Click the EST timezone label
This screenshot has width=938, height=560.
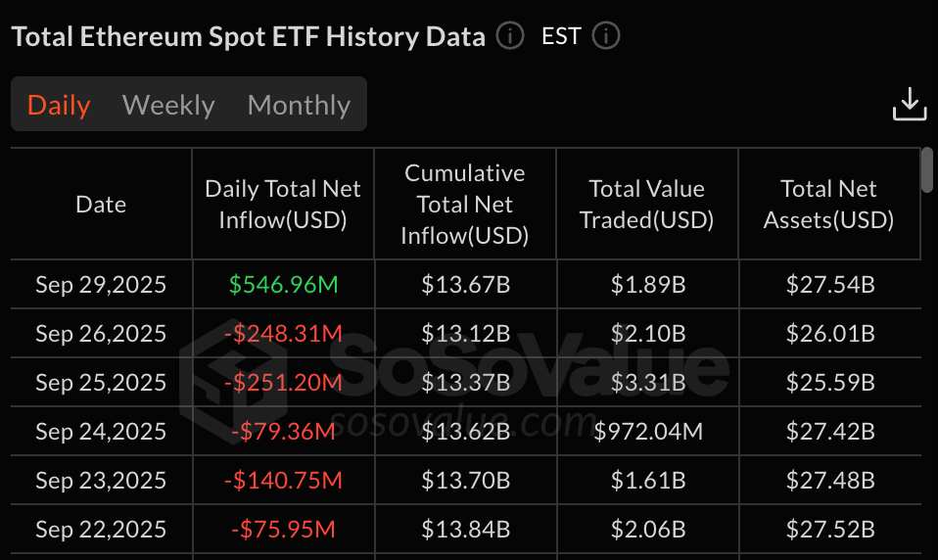point(561,37)
